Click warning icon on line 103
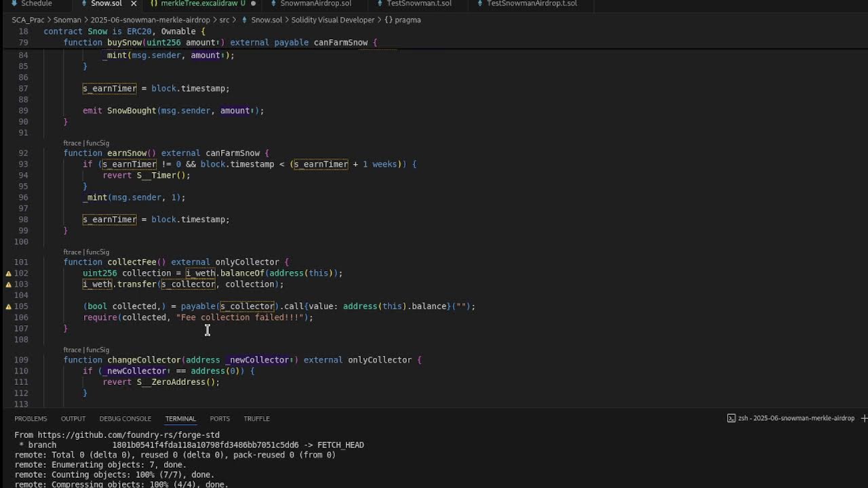The height and width of the screenshot is (488, 868). point(8,284)
